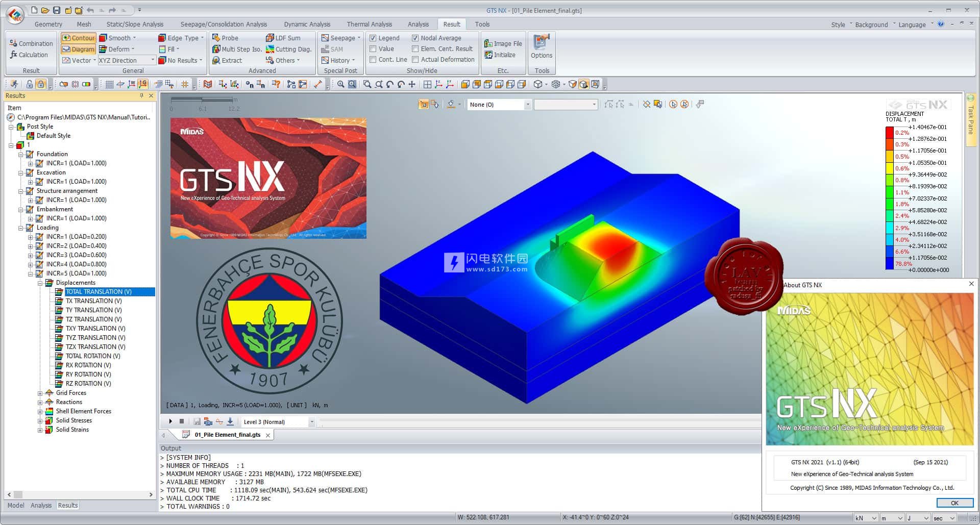The image size is (980, 525).
Task: Toggle the grid display toolbar icon
Action: (x=109, y=84)
